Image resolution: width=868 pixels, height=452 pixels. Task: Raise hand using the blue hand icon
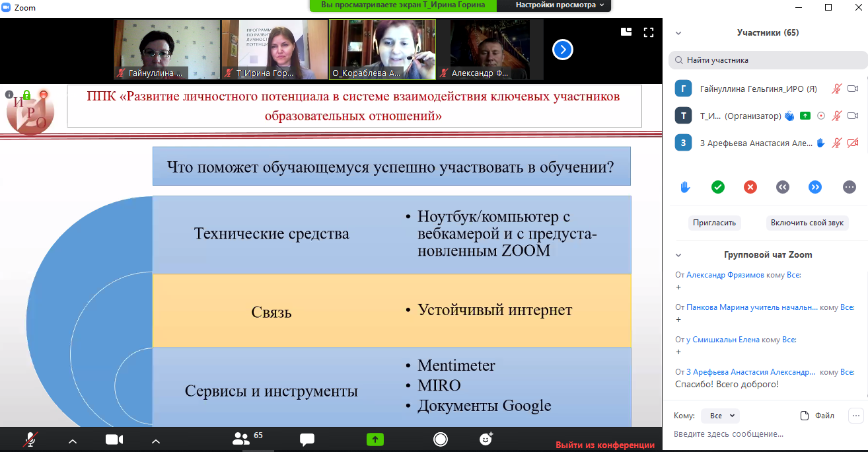coord(686,187)
